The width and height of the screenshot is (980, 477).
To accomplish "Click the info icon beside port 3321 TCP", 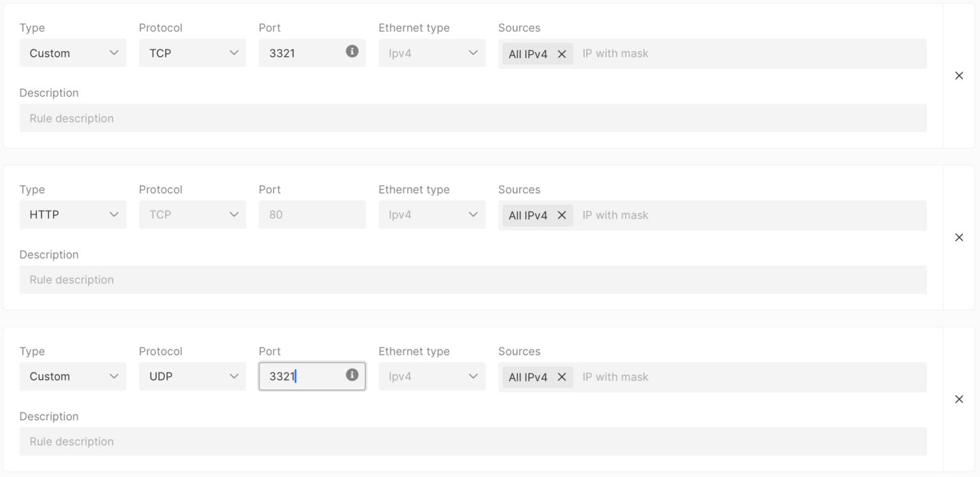I will [352, 52].
